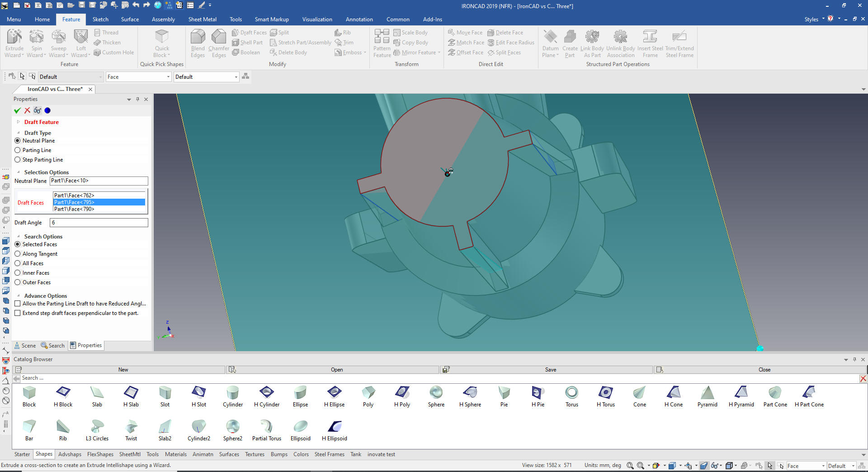The width and height of the screenshot is (868, 472).
Task: Collapse the Search Options section
Action: tap(19, 237)
